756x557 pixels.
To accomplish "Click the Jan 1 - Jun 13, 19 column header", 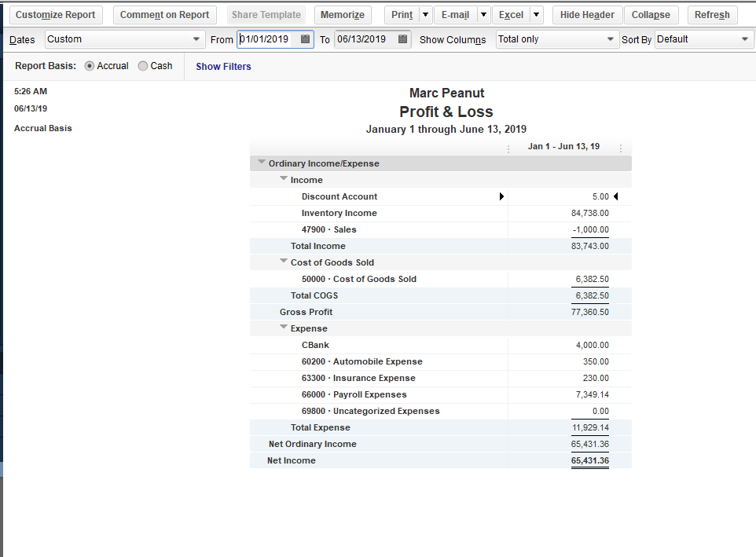I will (563, 146).
